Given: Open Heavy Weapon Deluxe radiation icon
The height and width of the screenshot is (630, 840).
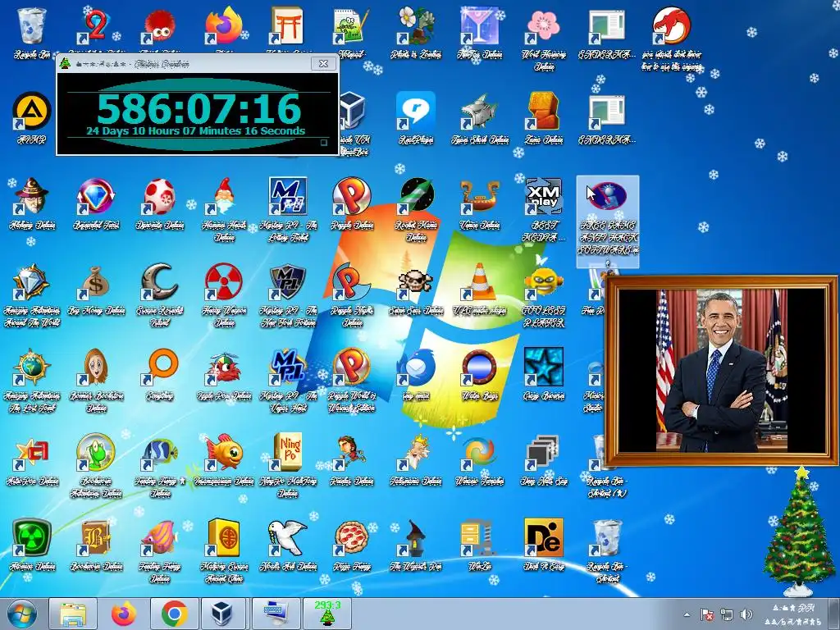Looking at the screenshot, I should [x=224, y=282].
